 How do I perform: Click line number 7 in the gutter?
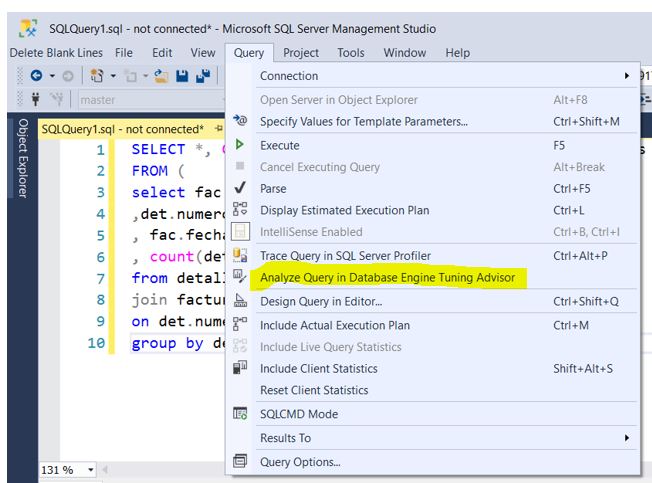101,278
